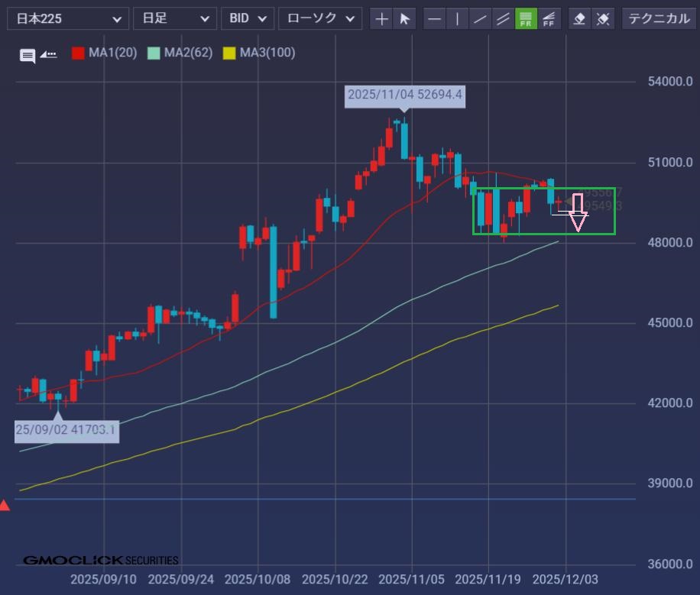
Task: Click the red alert triangle on left edge
Action: [x=5, y=505]
